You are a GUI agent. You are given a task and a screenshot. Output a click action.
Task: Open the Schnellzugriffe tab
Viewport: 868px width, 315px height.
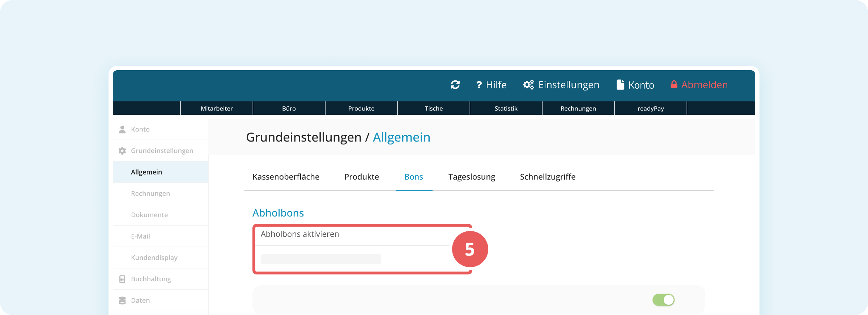pyautogui.click(x=548, y=177)
